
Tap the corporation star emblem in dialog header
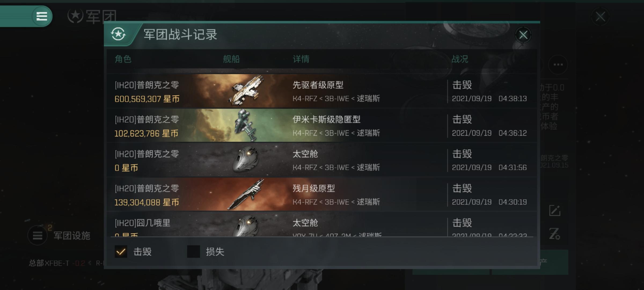[118, 34]
